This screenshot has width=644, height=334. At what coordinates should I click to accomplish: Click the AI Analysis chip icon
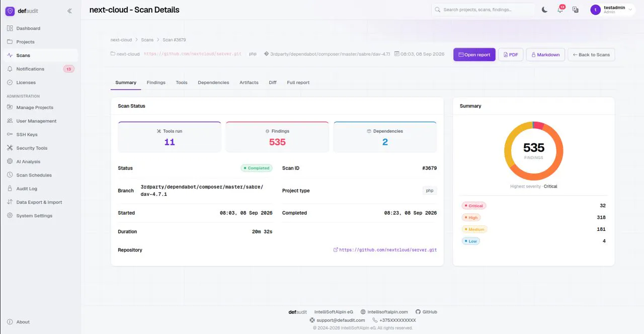point(10,161)
